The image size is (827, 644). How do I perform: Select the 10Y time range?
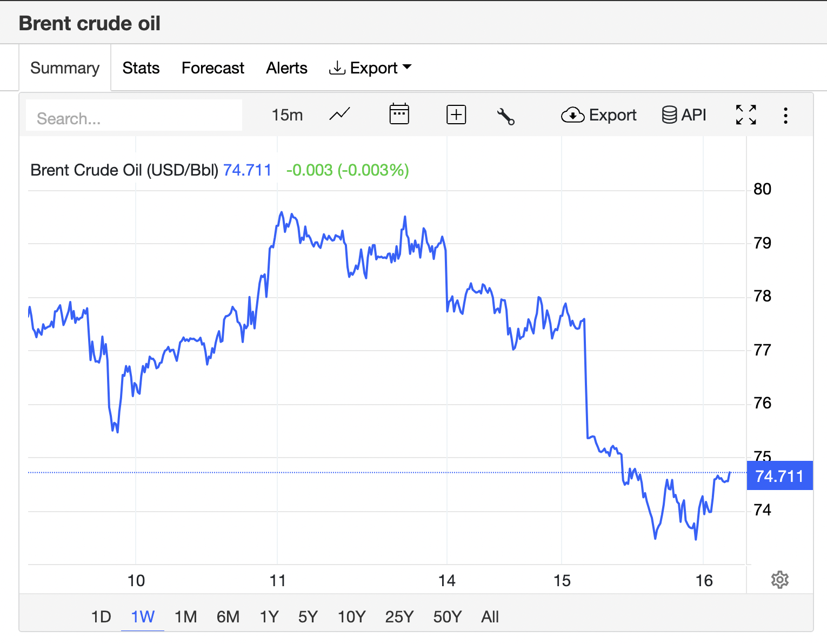point(352,616)
